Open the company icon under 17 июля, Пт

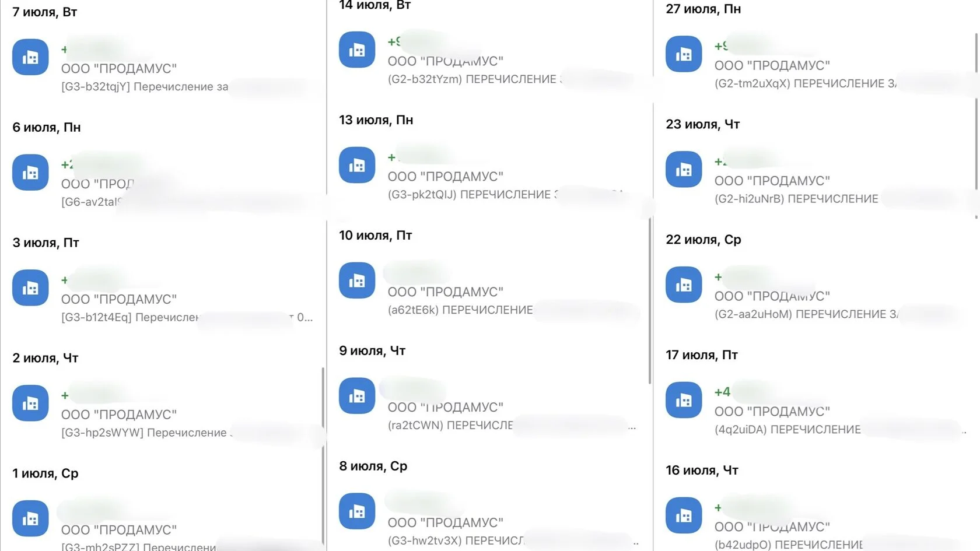[x=684, y=400]
